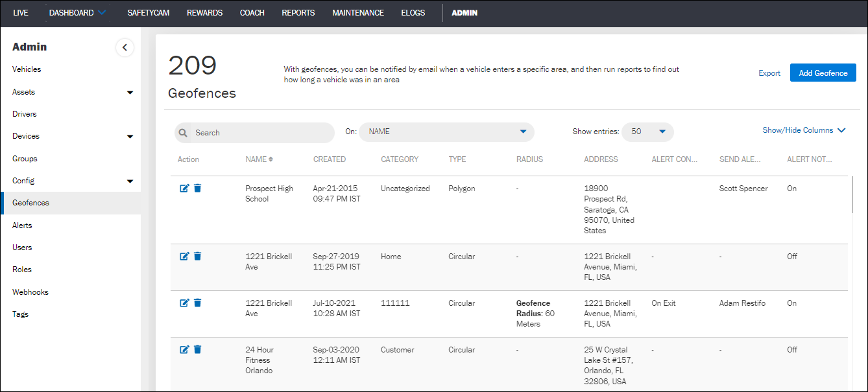Image resolution: width=868 pixels, height=392 pixels.
Task: Edit the 24 Hour Fitness Orlando geofence
Action: (x=184, y=350)
